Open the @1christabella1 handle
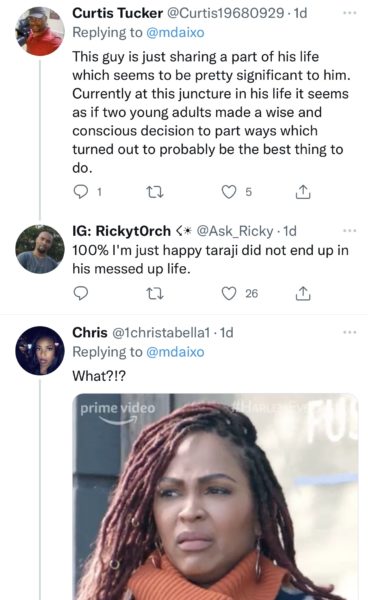 (161, 332)
